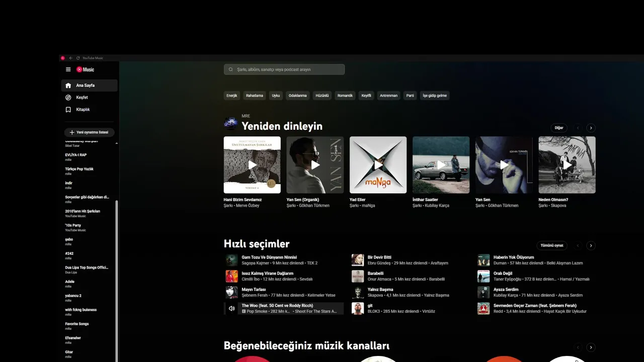This screenshot has width=644, height=362.
Task: Click the Barabelli song thumbnail
Action: pyautogui.click(x=358, y=276)
